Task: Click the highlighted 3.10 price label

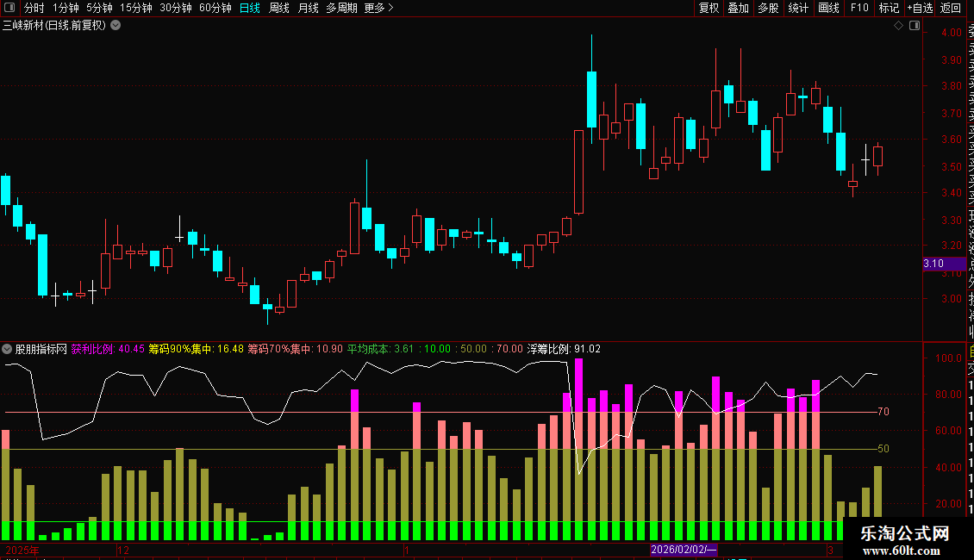Action: tap(944, 264)
